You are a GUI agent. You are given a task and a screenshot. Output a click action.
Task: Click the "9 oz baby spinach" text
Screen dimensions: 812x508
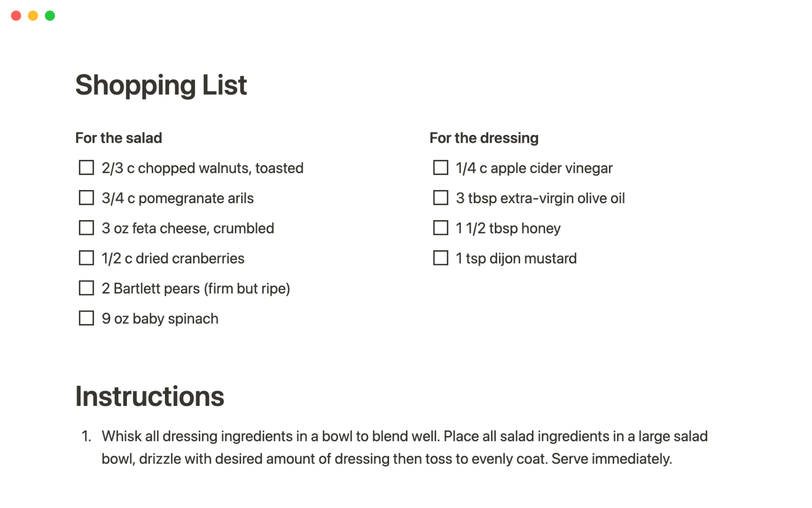point(160,319)
